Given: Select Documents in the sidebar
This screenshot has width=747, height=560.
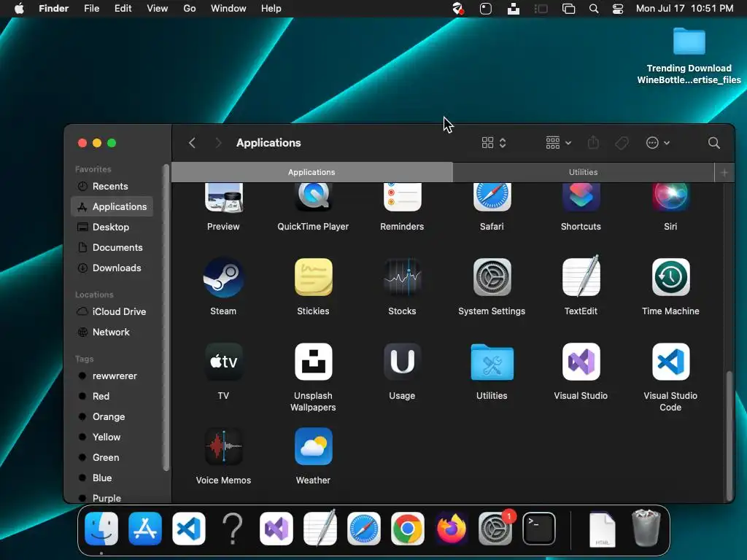Looking at the screenshot, I should coord(112,248).
